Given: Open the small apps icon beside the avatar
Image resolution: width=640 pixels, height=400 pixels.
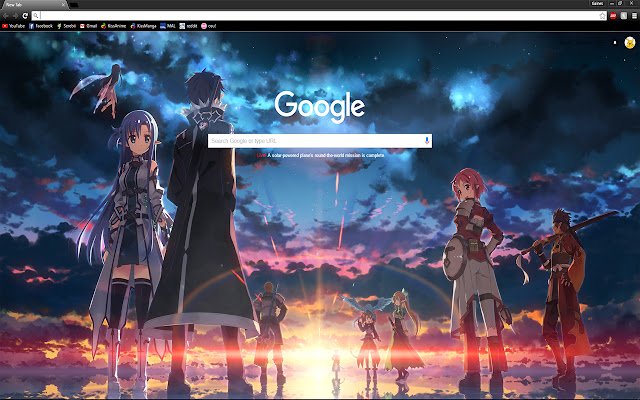Looking at the screenshot, I should pos(615,42).
